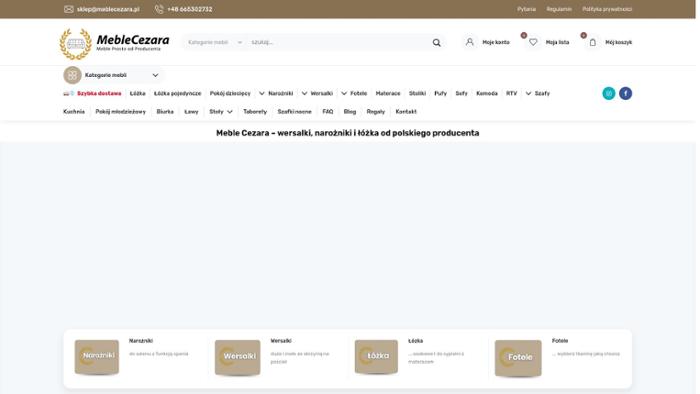Open the Biurka menu item
Image resolution: width=700 pixels, height=394 pixels.
tap(165, 112)
